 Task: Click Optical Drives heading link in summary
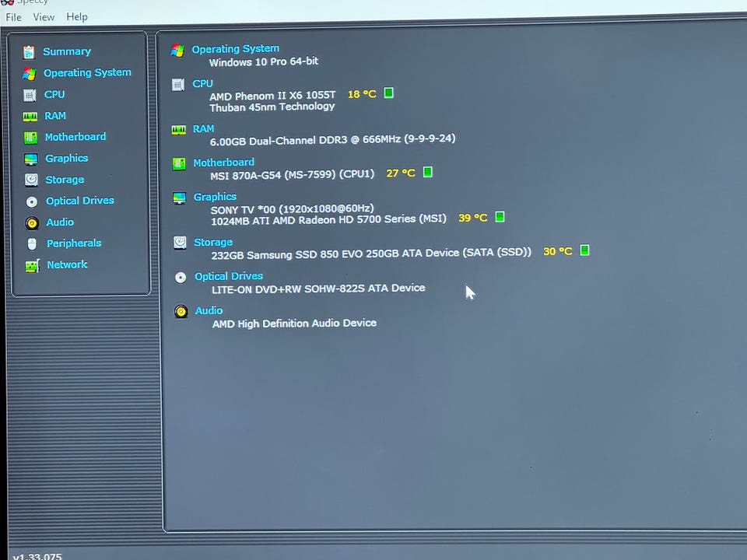click(229, 276)
